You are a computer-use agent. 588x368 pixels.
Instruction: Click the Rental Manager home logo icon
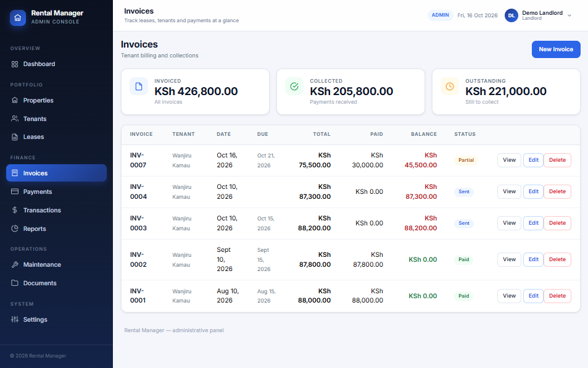18,18
